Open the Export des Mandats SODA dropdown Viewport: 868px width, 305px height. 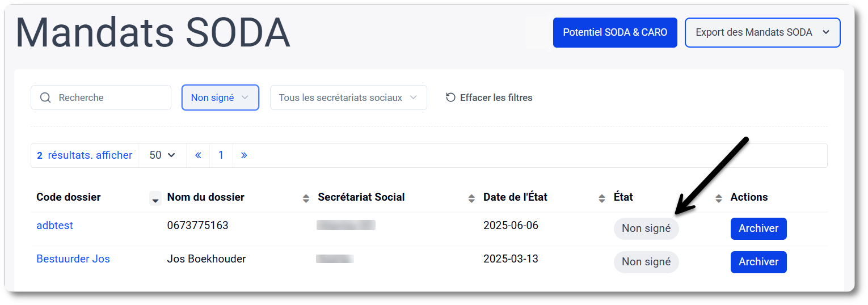tap(762, 32)
